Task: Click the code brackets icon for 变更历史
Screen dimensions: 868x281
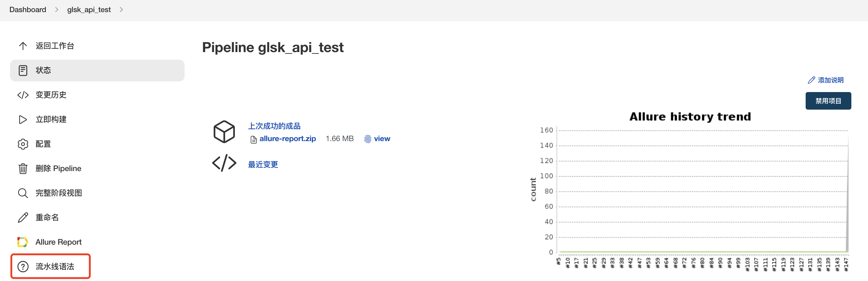Action: pos(23,95)
